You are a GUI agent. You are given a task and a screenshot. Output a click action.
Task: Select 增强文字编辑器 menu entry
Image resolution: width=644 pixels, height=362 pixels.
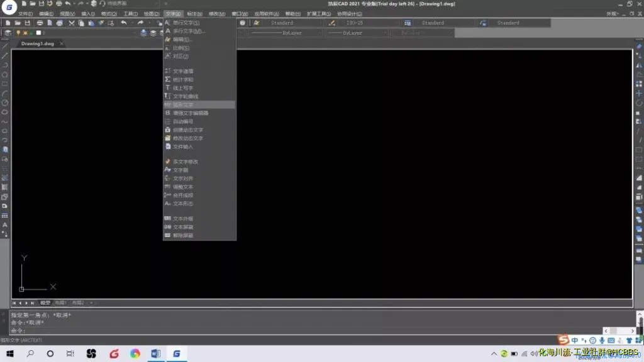[x=199, y=113]
